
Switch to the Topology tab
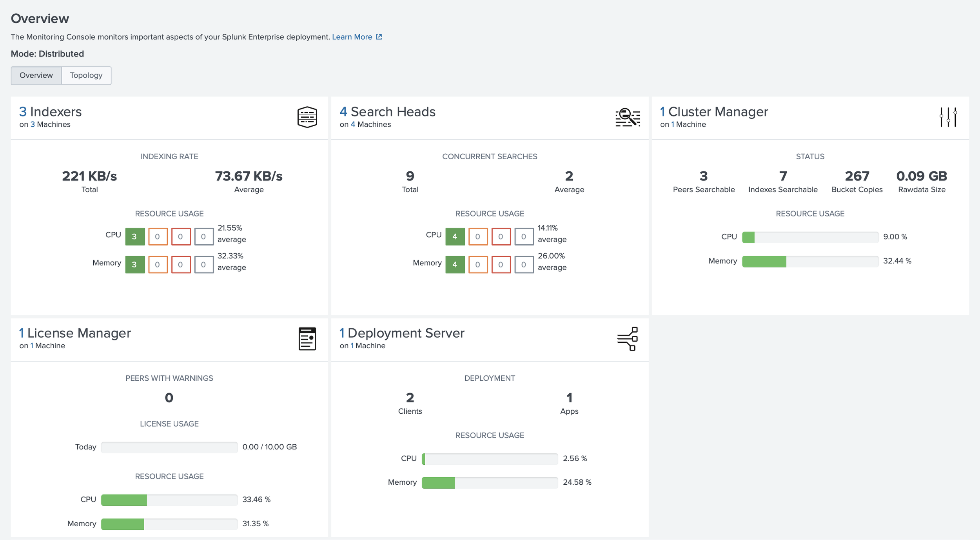pos(86,75)
